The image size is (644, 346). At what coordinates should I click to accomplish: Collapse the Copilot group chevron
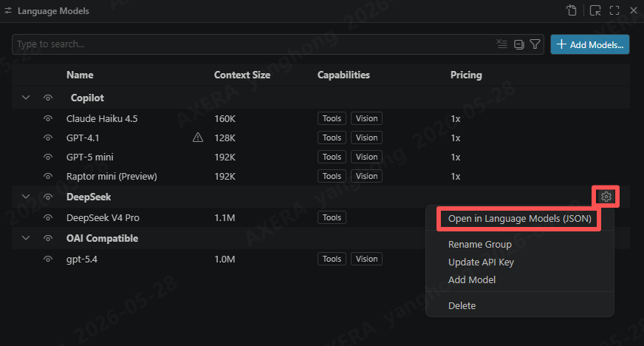(26, 98)
